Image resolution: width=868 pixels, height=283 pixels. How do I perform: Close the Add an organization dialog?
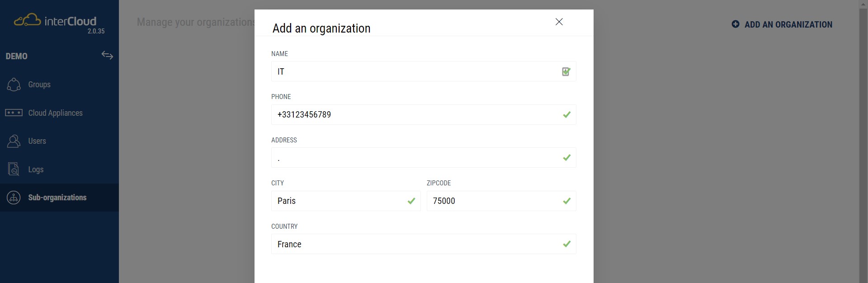click(x=559, y=22)
